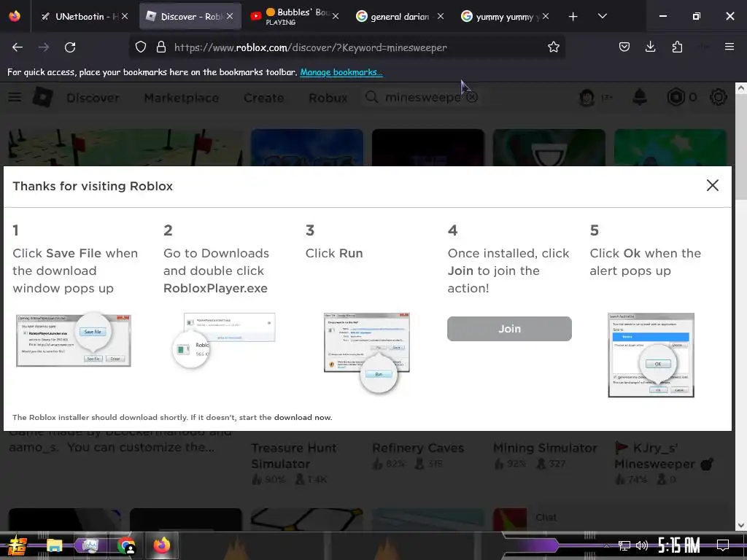
Task: Click the site lock padlock icon
Action: [161, 47]
